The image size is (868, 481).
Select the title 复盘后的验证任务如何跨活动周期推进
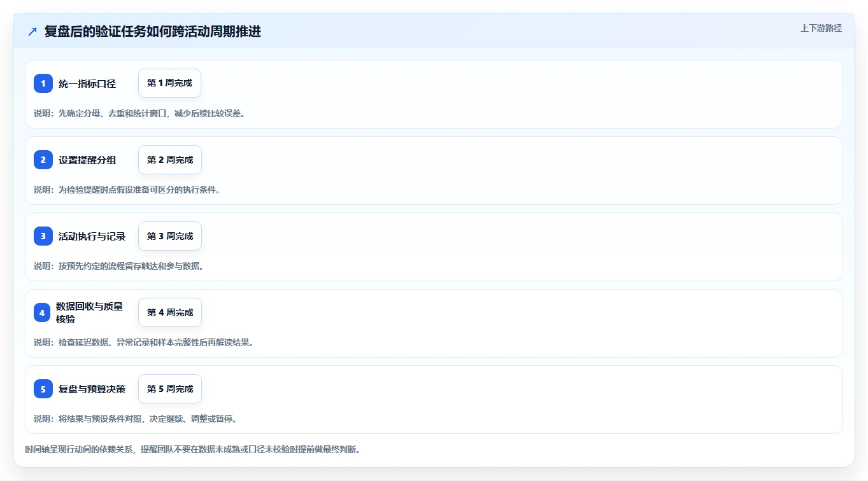point(153,32)
